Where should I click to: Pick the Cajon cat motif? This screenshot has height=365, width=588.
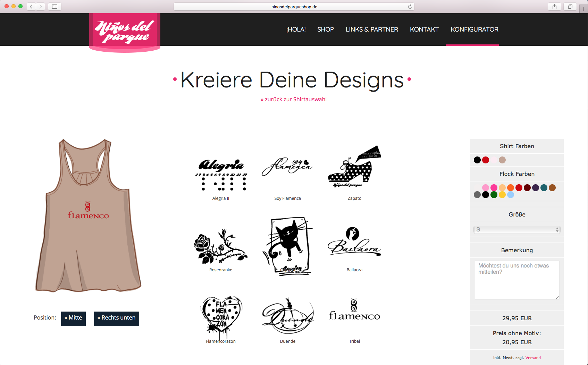click(x=287, y=246)
